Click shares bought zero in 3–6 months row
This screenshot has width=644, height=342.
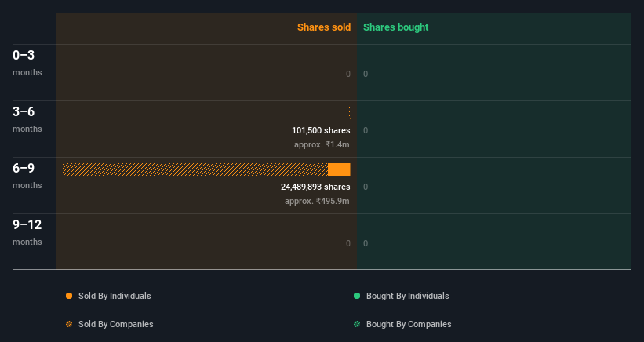click(366, 130)
